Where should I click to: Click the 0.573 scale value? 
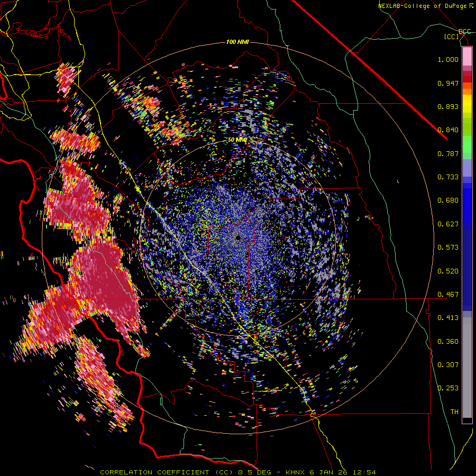448,248
